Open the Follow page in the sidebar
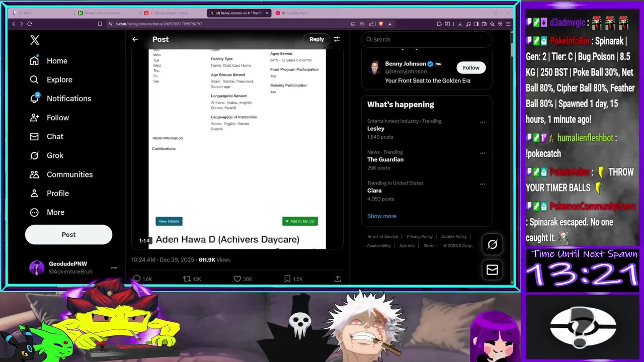Screen dimensions: 644x362 click(49, 118)
